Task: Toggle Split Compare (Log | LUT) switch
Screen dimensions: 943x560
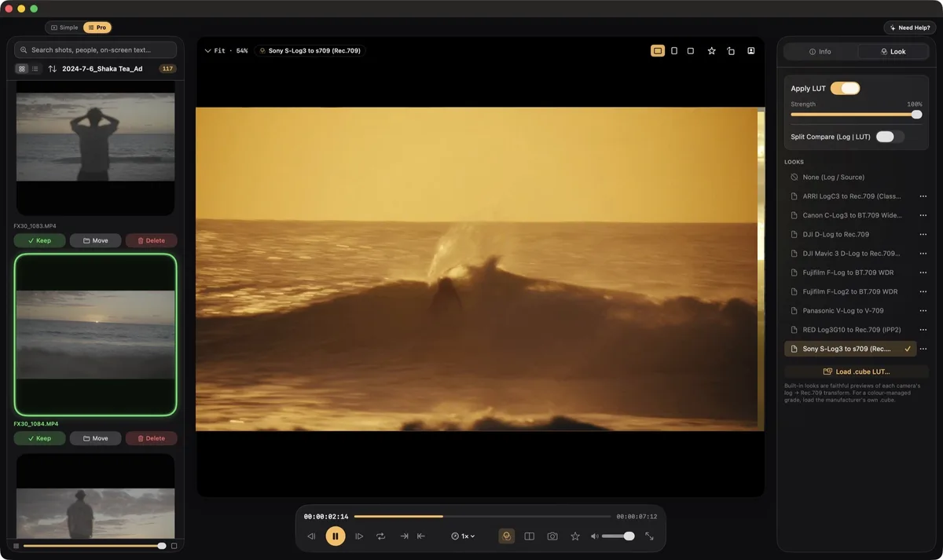Action: point(890,137)
